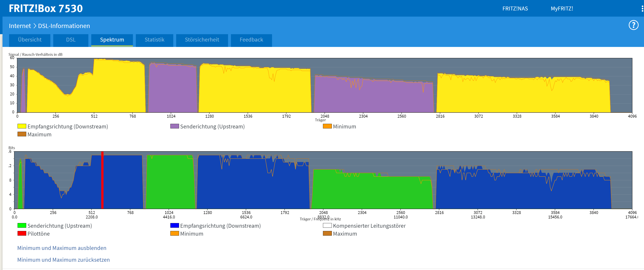Open the three-dot menu in header
Viewport: 644px width, 270px height.
pos(642,9)
